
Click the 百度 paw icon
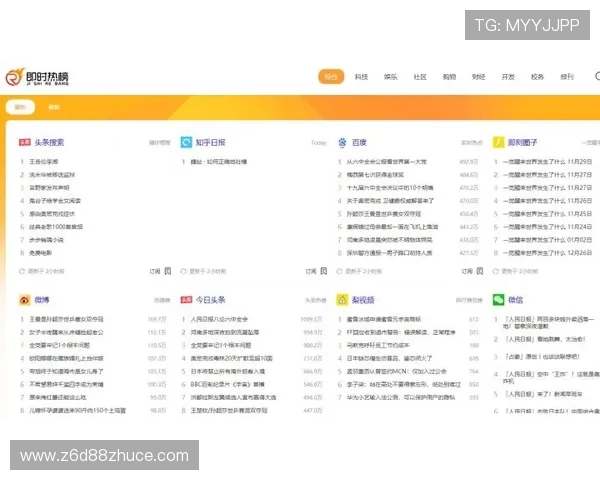pyautogui.click(x=342, y=142)
